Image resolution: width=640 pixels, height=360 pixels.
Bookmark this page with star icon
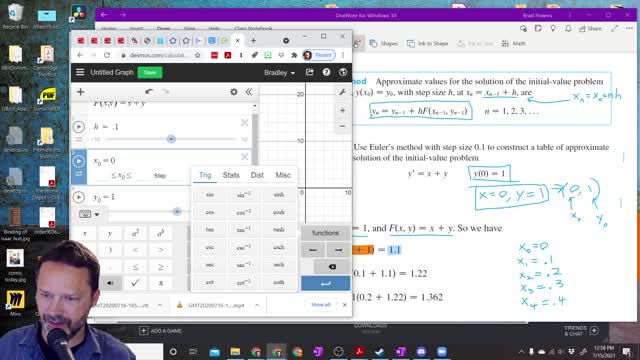tap(198, 55)
